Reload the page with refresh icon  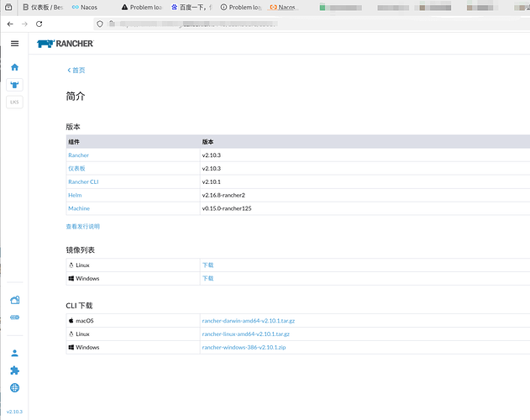tap(39, 24)
